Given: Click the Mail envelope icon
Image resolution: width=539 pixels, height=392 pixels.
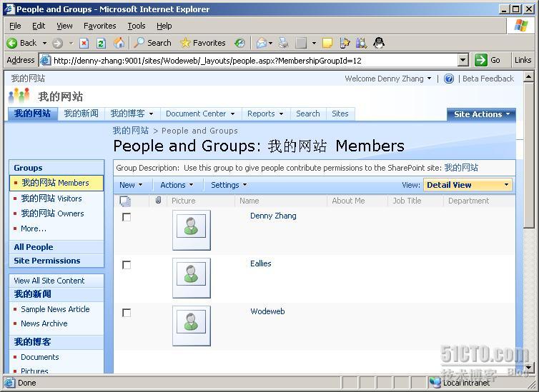Looking at the screenshot, I should (262, 43).
